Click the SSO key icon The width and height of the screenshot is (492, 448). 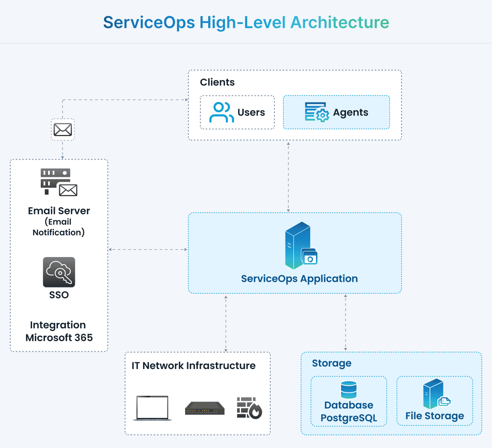(58, 272)
